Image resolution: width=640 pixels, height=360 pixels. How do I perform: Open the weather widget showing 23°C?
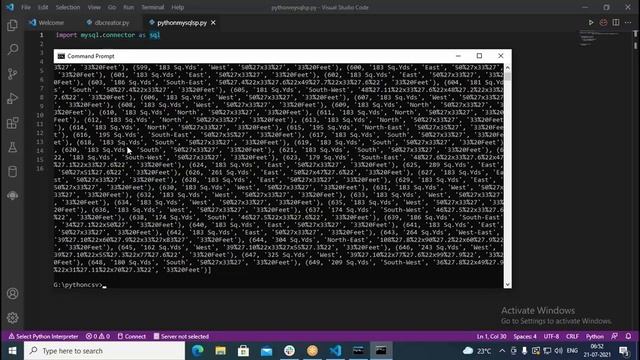(477, 351)
